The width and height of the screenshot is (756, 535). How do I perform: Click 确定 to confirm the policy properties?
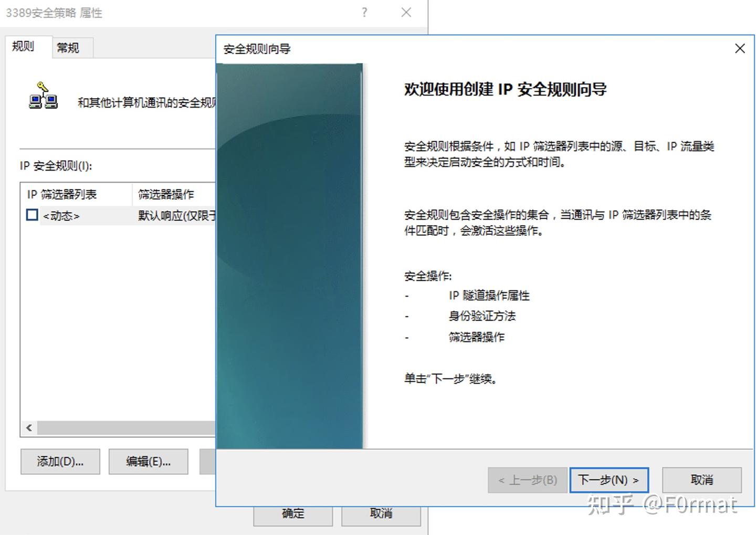292,513
